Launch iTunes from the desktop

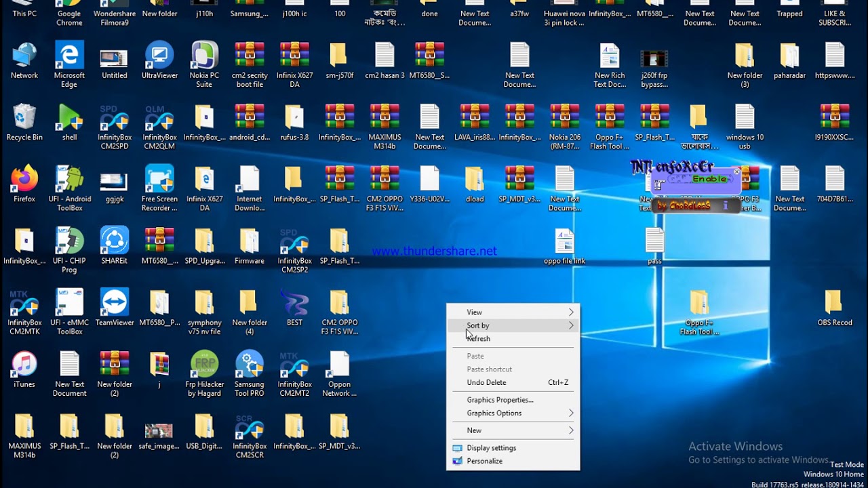coord(24,364)
